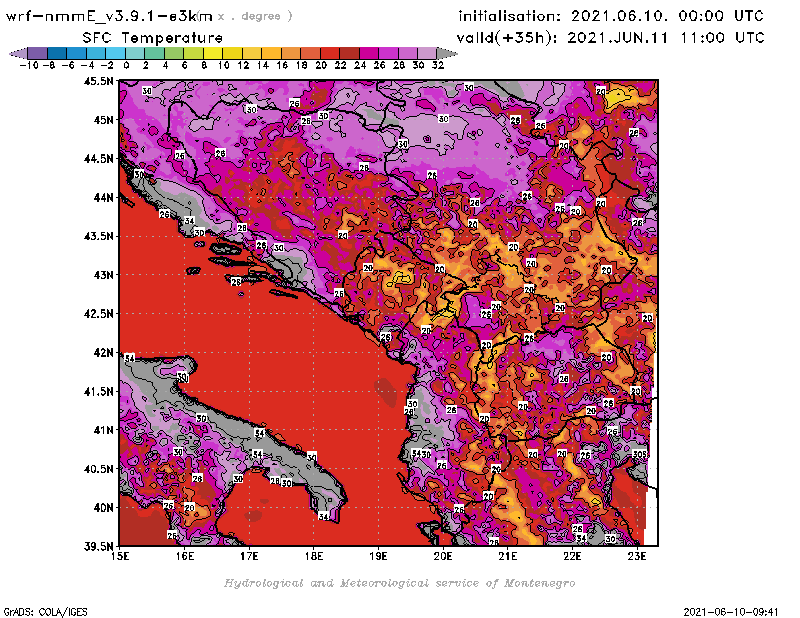Click the 16 value under the legend bar

282,65
